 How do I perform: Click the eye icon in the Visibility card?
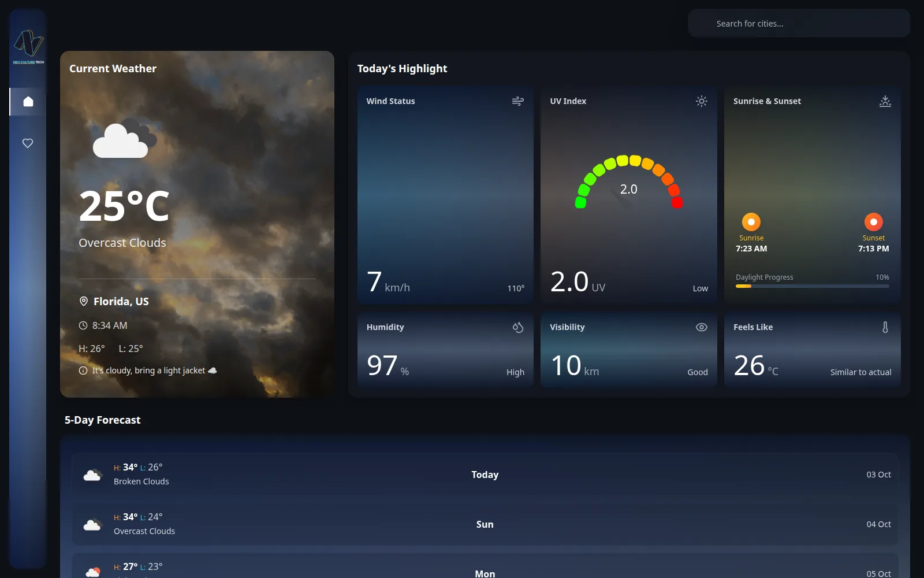pyautogui.click(x=701, y=327)
